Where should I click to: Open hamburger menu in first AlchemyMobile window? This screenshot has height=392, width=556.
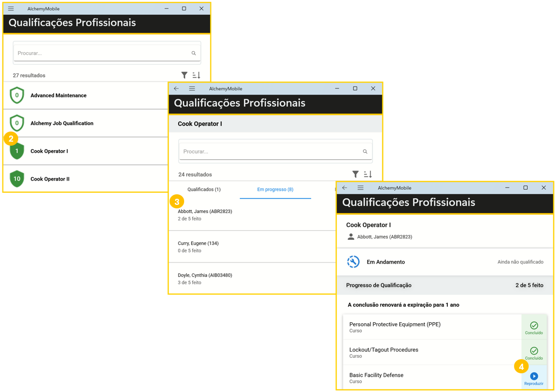coord(11,9)
